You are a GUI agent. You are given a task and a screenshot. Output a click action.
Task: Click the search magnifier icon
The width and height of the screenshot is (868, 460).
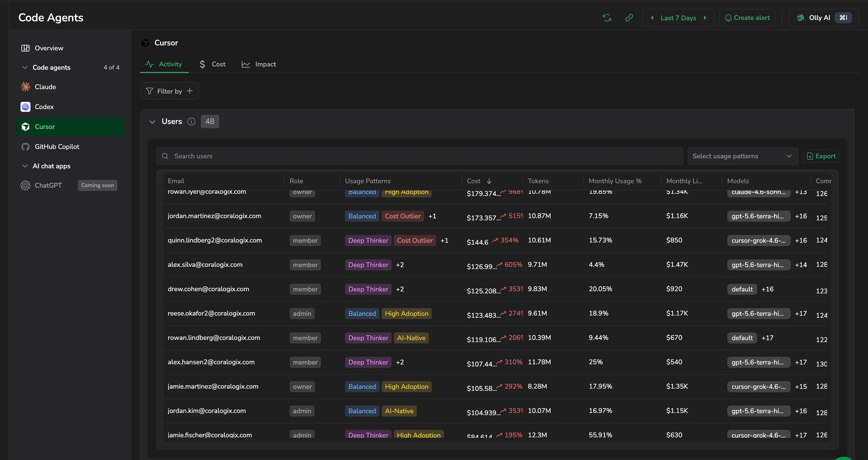pyautogui.click(x=165, y=156)
